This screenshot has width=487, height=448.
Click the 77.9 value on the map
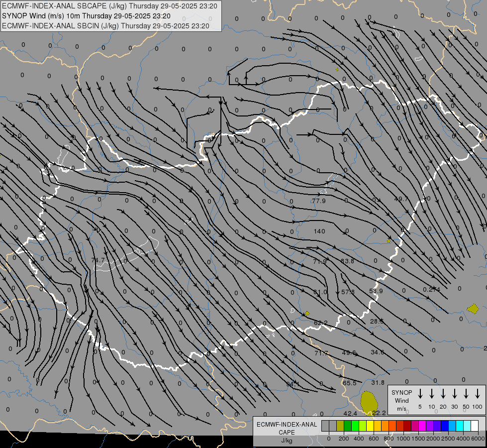tap(319, 201)
